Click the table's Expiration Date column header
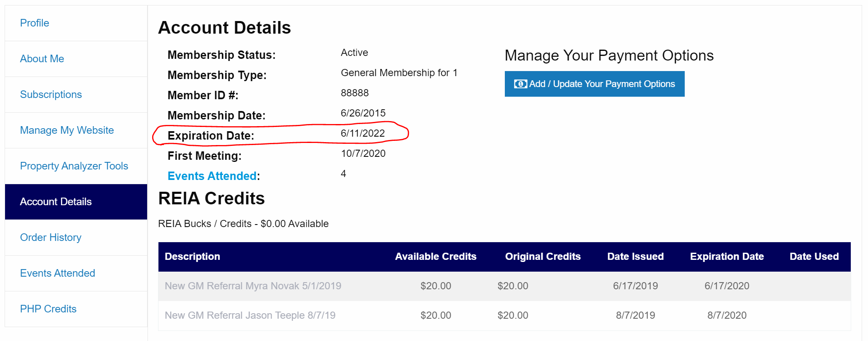The height and width of the screenshot is (341, 868). (727, 256)
